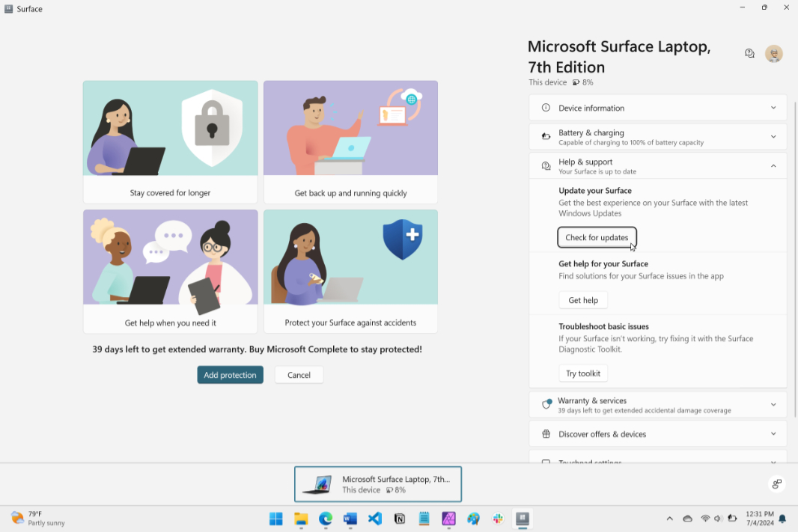
Task: Click Add protection to buy Microsoft Complete
Action: coord(230,374)
